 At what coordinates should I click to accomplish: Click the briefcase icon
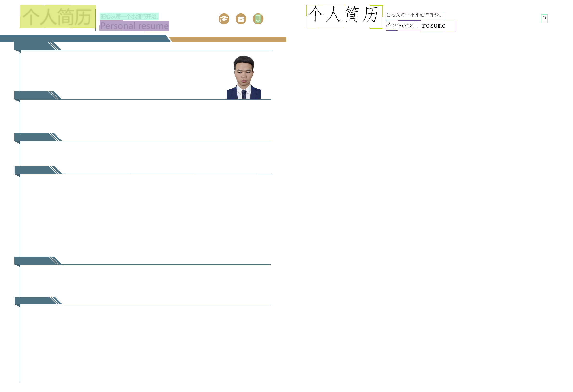coord(241,19)
